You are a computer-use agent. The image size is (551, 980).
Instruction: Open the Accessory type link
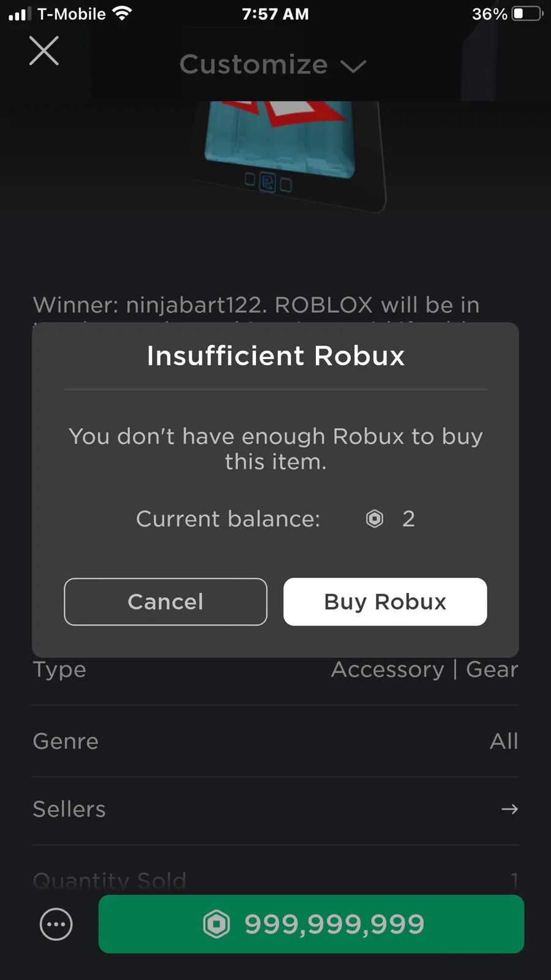click(388, 669)
